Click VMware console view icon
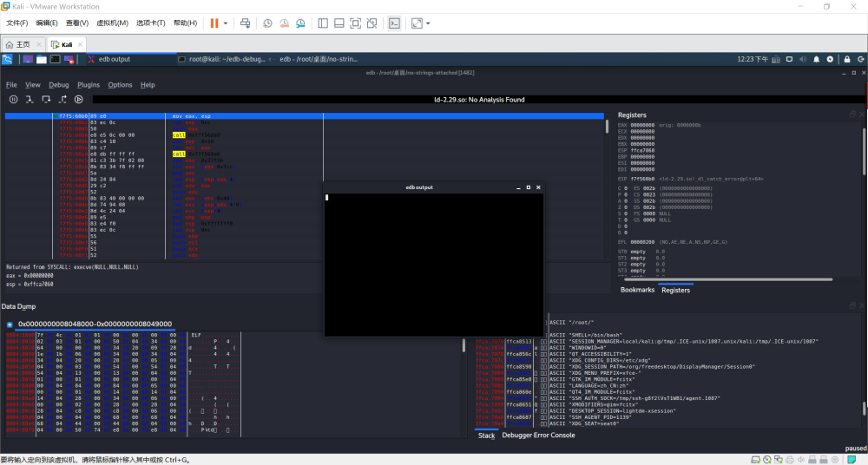The height and width of the screenshot is (465, 868). click(x=394, y=23)
